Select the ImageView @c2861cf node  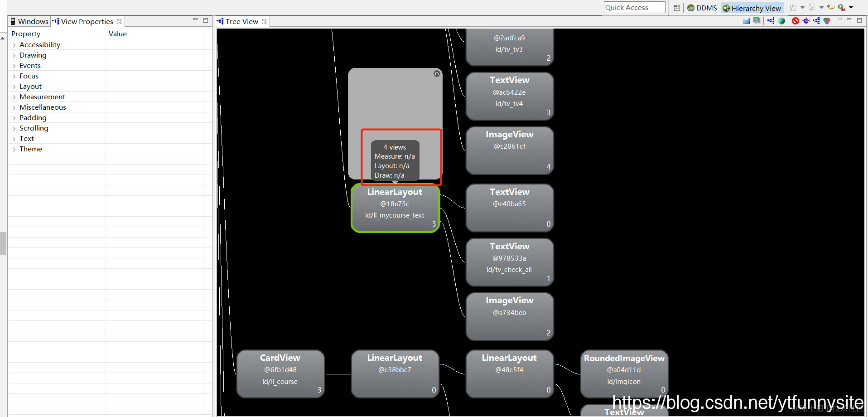tap(510, 150)
